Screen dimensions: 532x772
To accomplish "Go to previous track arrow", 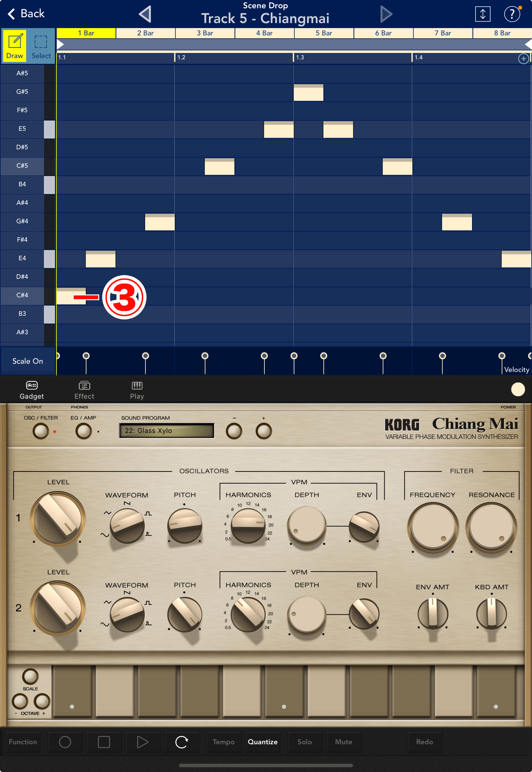I will tap(146, 14).
